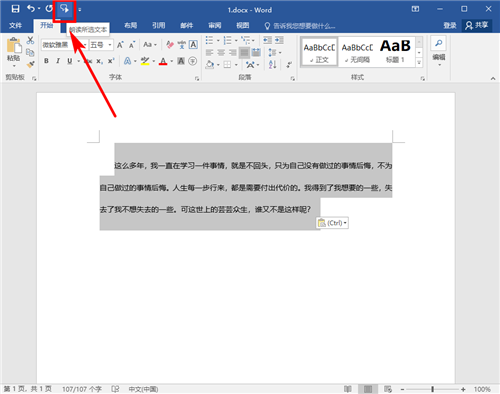Switch to the 布局 Layout tab
The image size is (500, 394).
[x=131, y=26]
